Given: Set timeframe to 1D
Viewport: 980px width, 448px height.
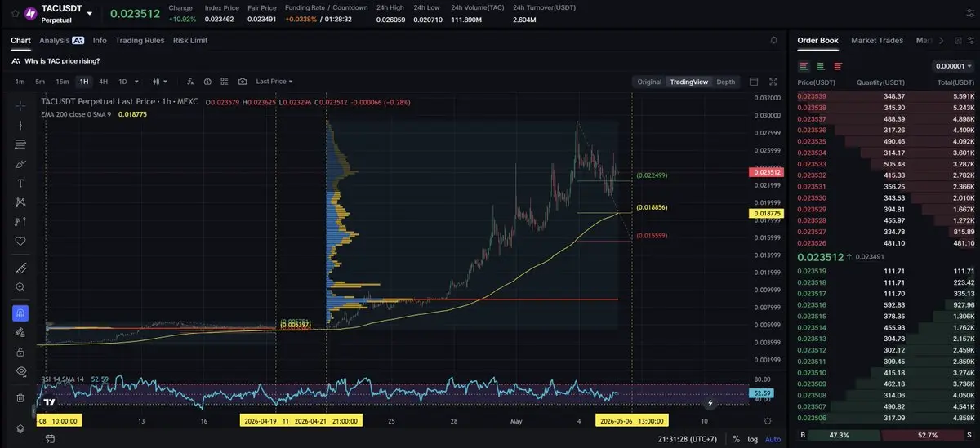Looking at the screenshot, I should point(122,82).
